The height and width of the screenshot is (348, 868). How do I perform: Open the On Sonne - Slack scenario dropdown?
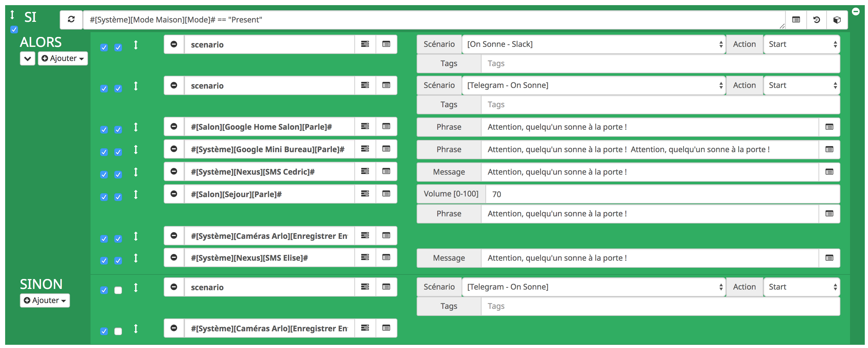pos(594,44)
